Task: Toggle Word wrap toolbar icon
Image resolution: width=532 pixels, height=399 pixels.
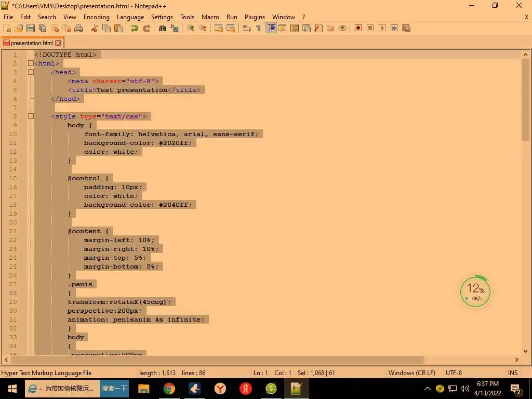Action: pos(247,28)
